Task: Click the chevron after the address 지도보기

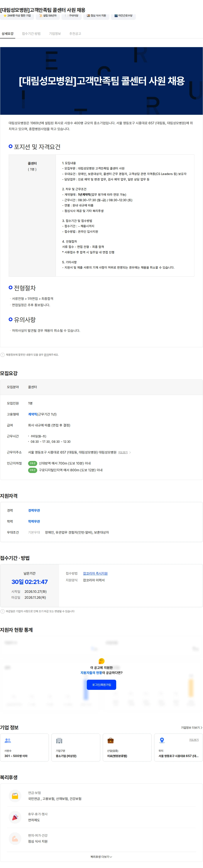Action: tap(130, 452)
